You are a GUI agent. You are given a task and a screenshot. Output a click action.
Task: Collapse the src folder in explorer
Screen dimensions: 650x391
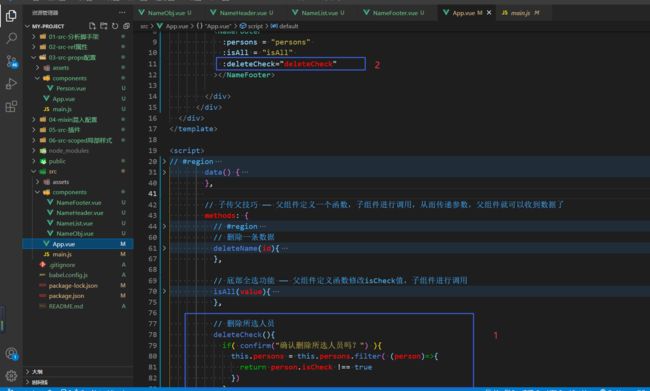[x=34, y=171]
